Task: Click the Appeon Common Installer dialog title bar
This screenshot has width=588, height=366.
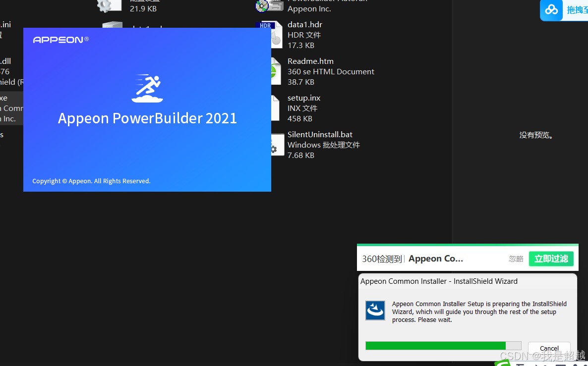Action: coord(439,281)
